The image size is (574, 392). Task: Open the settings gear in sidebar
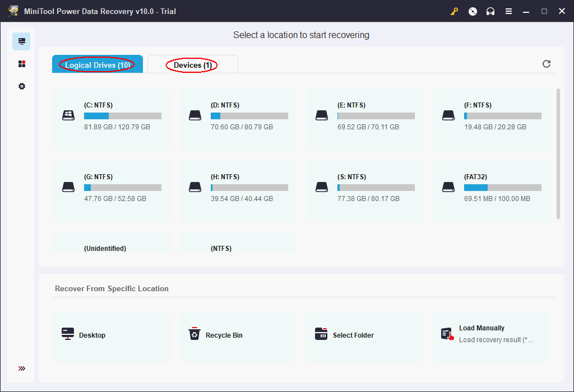(22, 86)
